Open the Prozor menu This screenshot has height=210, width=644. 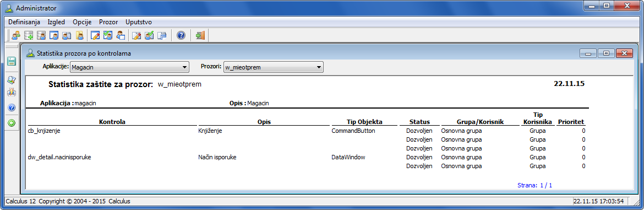coord(108,22)
